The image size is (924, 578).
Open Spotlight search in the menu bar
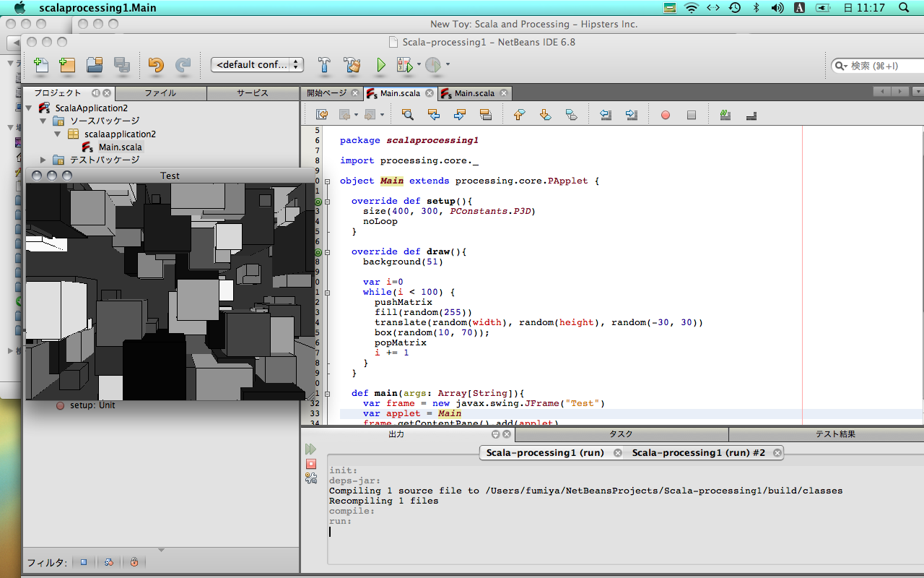(904, 8)
